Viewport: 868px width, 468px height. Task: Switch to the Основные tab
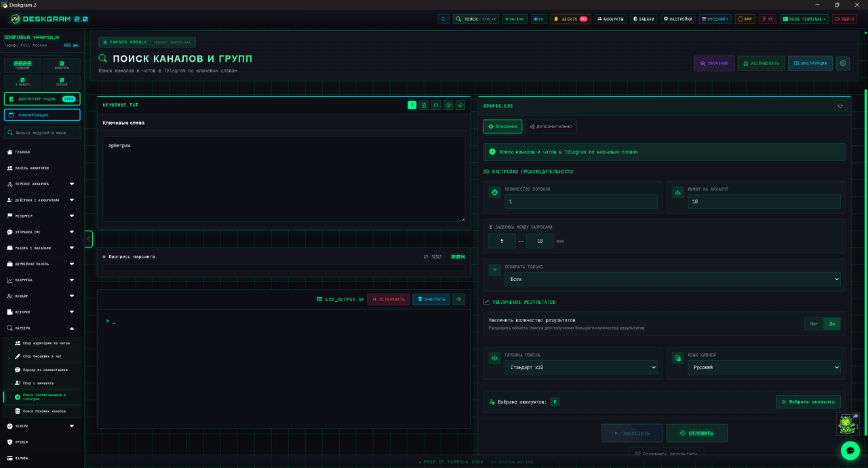tap(502, 126)
